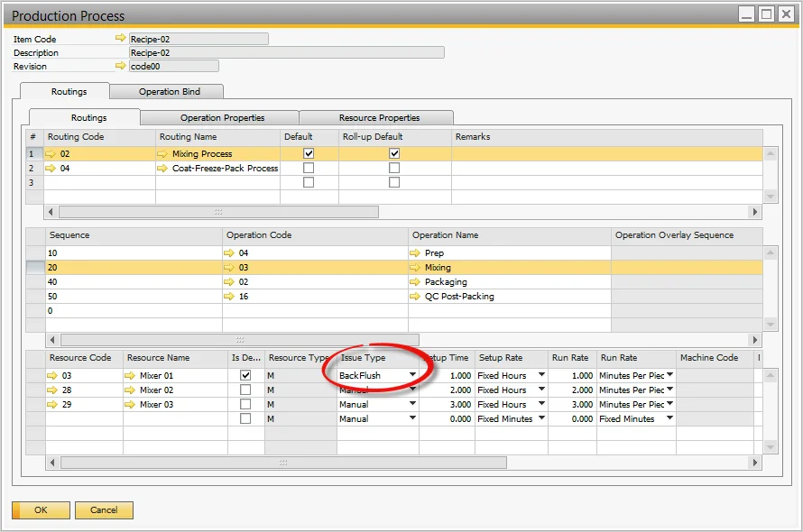Click the Revision field code00
Screen dimensions: 803x532
click(174, 66)
